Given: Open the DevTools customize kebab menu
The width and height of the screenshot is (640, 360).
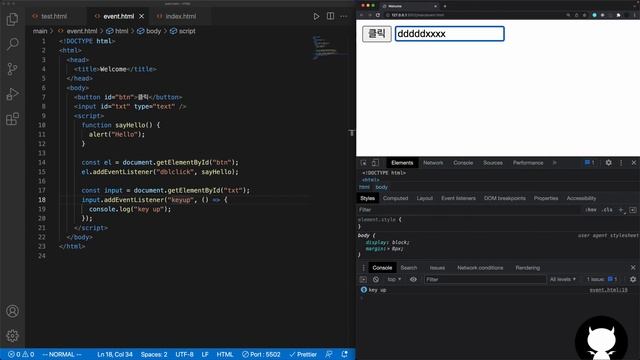Looking at the screenshot, I should point(621,163).
